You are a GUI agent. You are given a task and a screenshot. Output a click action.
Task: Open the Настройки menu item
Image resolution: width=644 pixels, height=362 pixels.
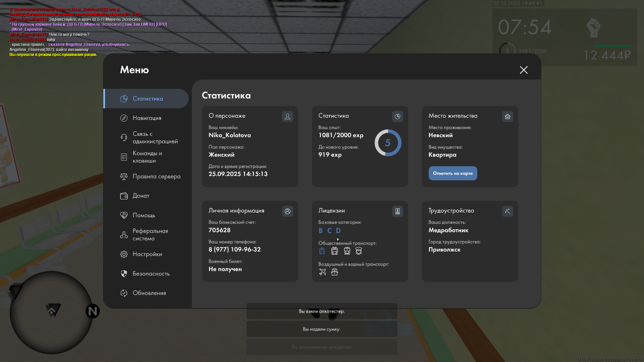tap(147, 254)
